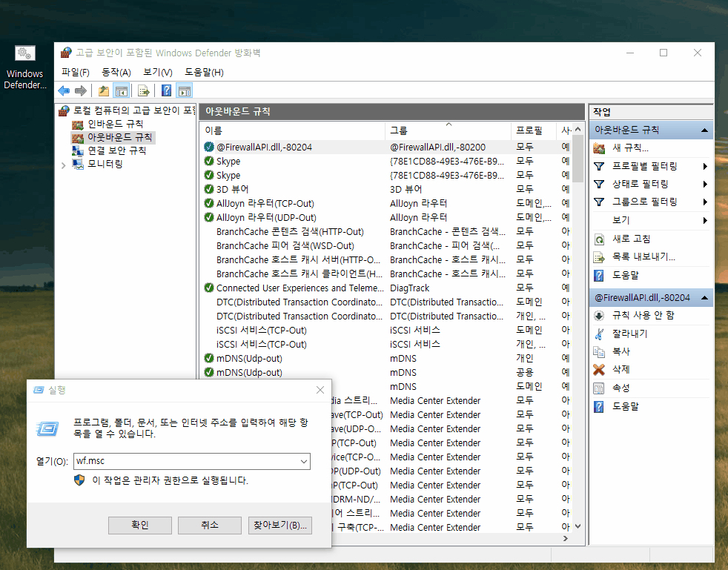Click the up one level folder icon

104,91
